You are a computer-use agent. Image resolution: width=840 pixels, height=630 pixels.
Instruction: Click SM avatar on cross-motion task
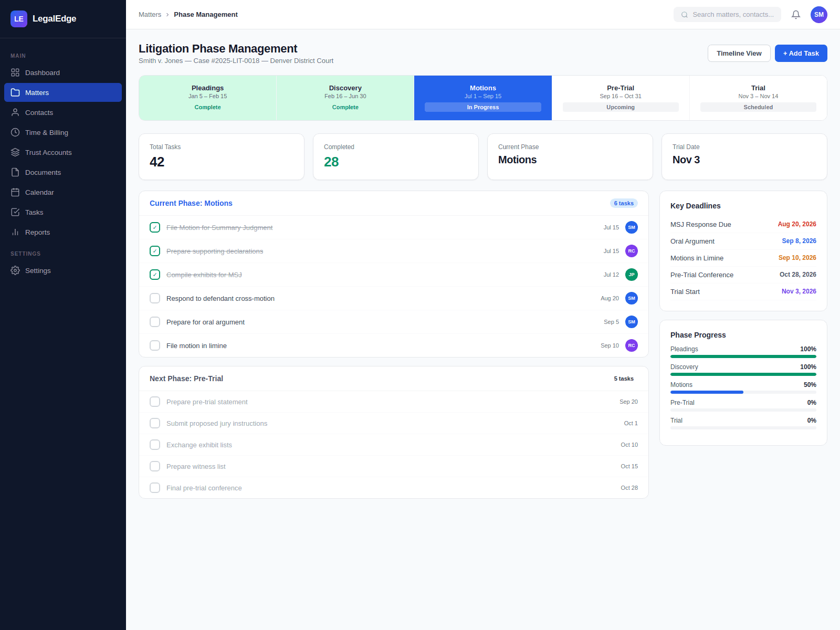632,298
